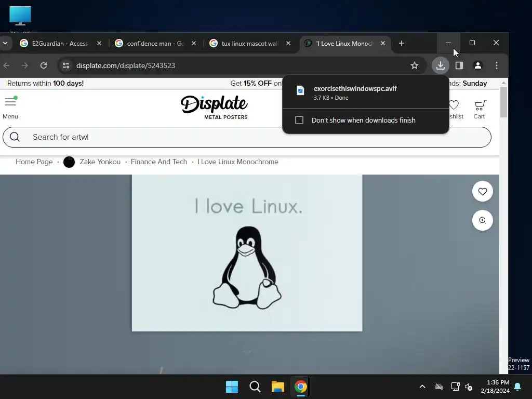
Task: Open the Home Page breadcrumb
Action: [34, 162]
